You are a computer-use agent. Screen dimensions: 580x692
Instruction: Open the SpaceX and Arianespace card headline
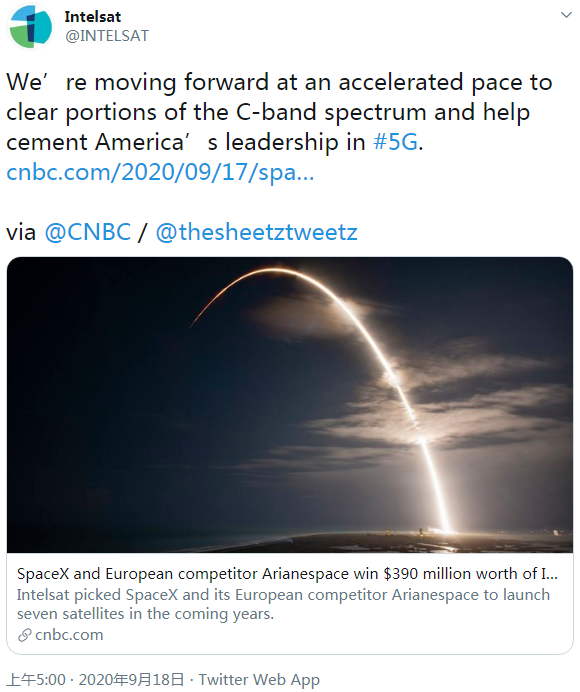tap(287, 574)
